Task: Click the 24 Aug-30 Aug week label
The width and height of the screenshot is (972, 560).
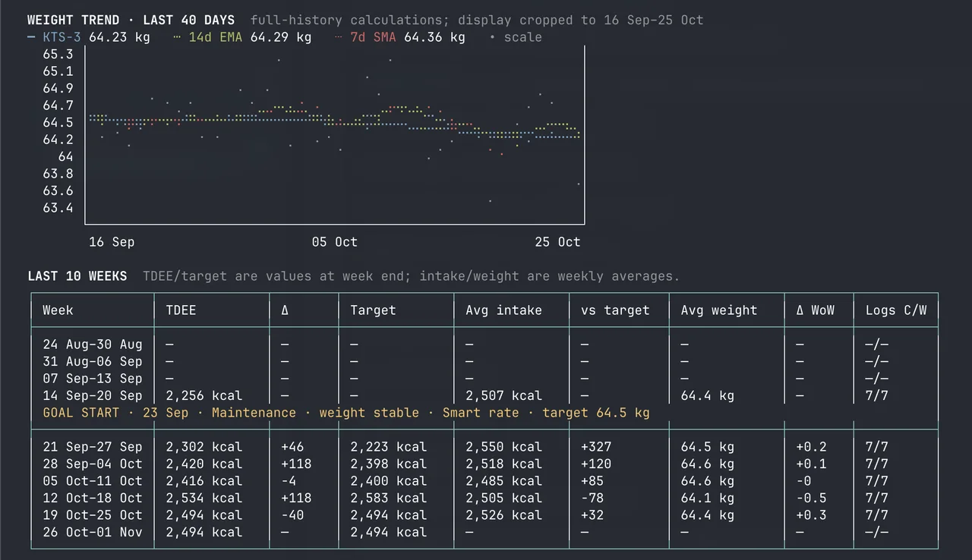Action: point(93,344)
